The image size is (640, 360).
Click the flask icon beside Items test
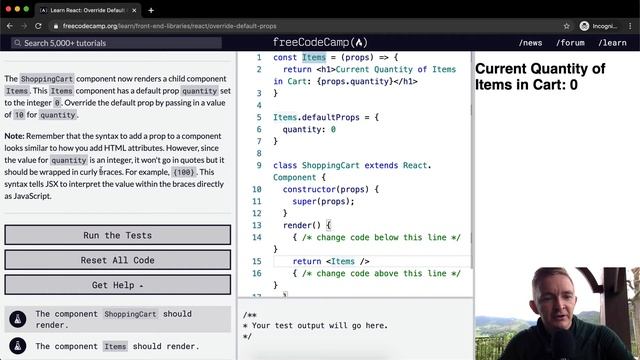[18, 346]
